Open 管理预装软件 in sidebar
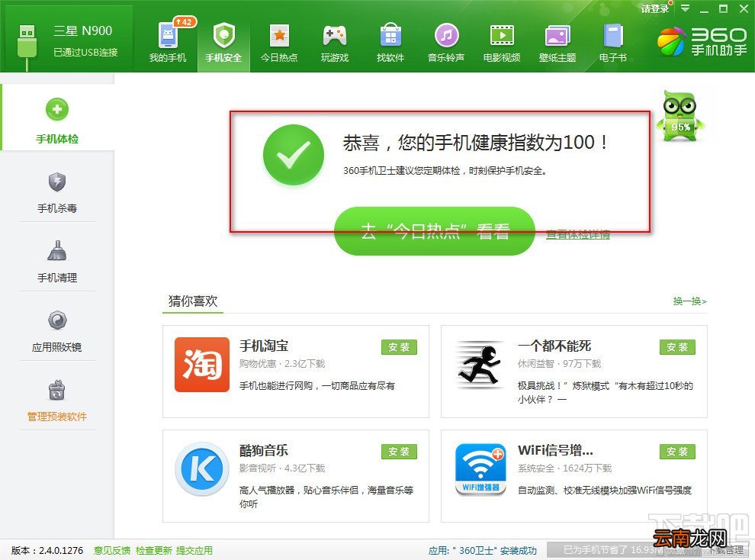Viewport: 755px width, 560px height. (57, 401)
